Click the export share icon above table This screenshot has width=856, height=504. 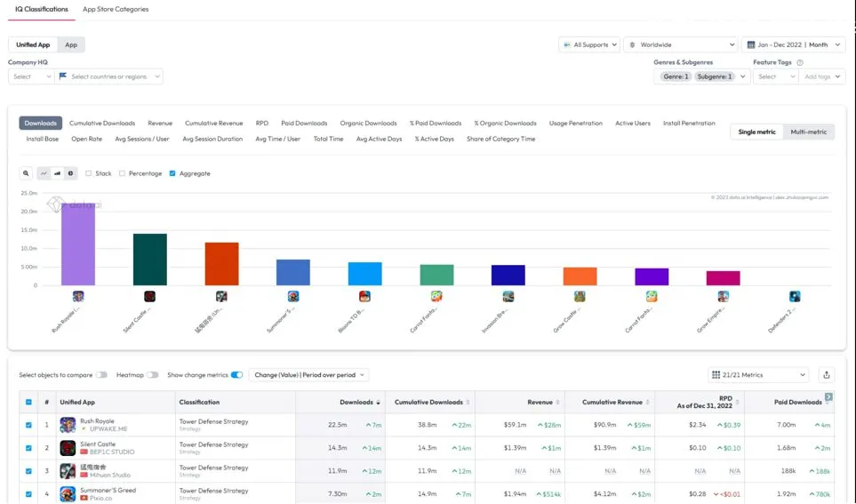827,374
